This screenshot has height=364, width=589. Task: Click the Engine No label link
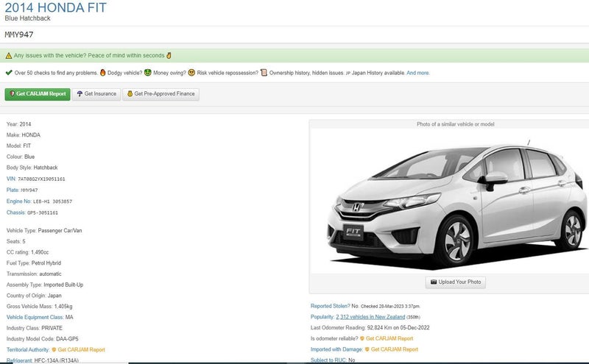coord(19,201)
